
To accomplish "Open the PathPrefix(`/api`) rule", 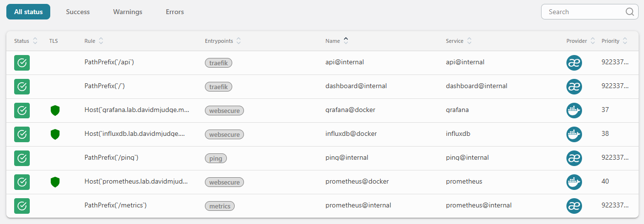I will (x=109, y=62).
